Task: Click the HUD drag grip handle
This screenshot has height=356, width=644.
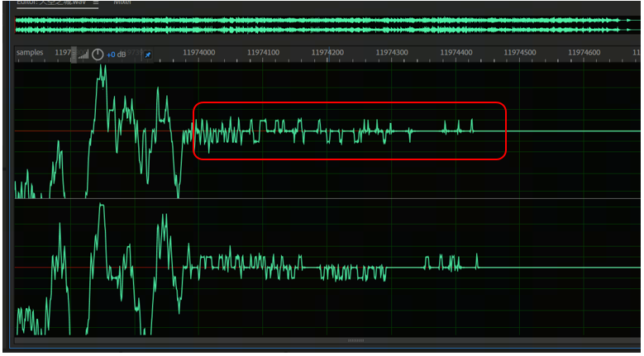Action: point(74,55)
